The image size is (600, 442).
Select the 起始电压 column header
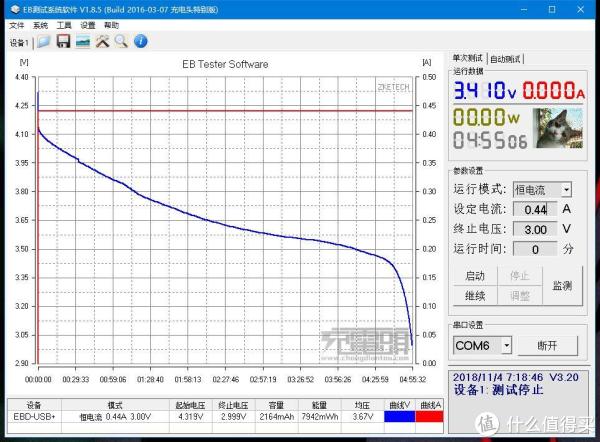pyautogui.click(x=191, y=405)
